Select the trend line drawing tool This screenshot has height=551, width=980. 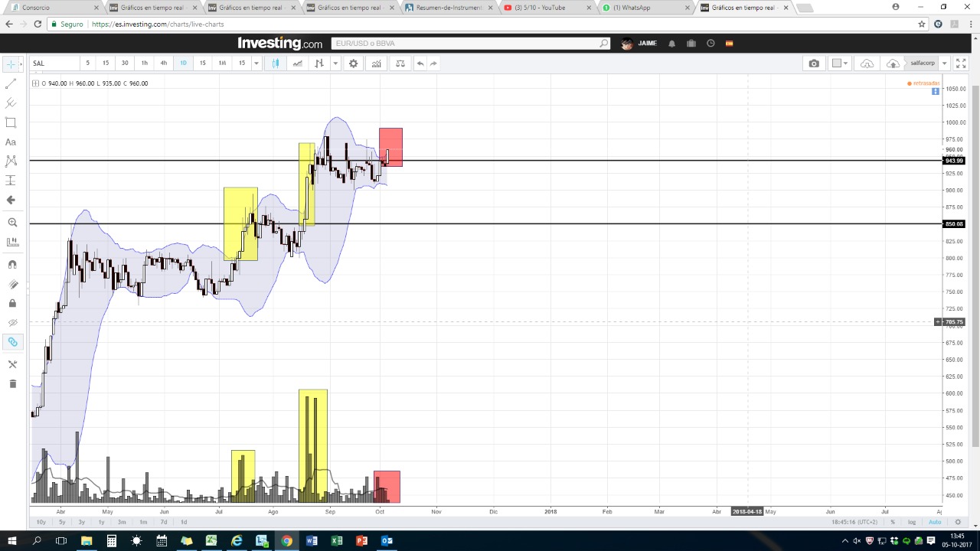tap(11, 84)
